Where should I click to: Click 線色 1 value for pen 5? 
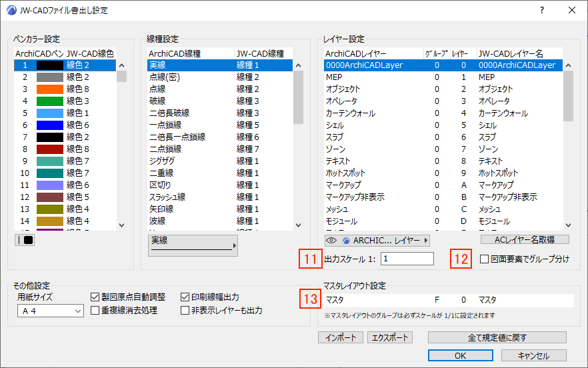click(x=77, y=113)
